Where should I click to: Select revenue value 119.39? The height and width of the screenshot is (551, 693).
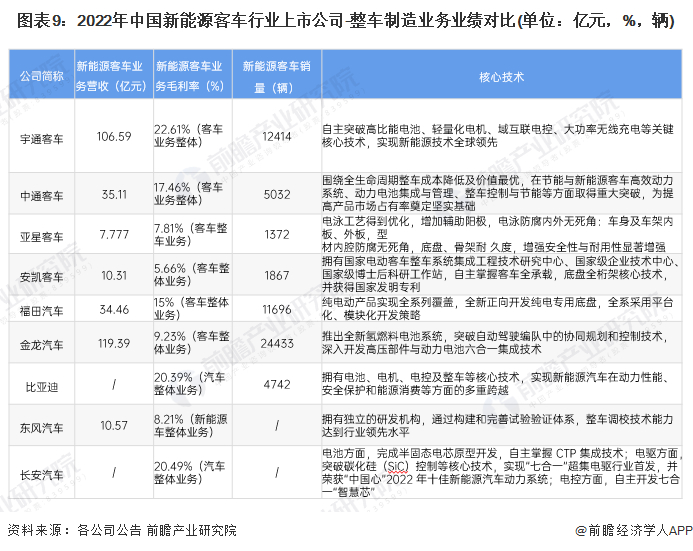(114, 343)
